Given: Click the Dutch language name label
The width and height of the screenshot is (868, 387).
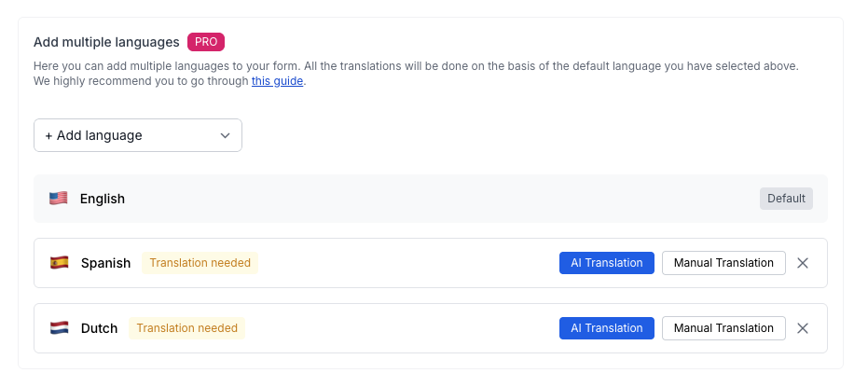Looking at the screenshot, I should [x=99, y=328].
